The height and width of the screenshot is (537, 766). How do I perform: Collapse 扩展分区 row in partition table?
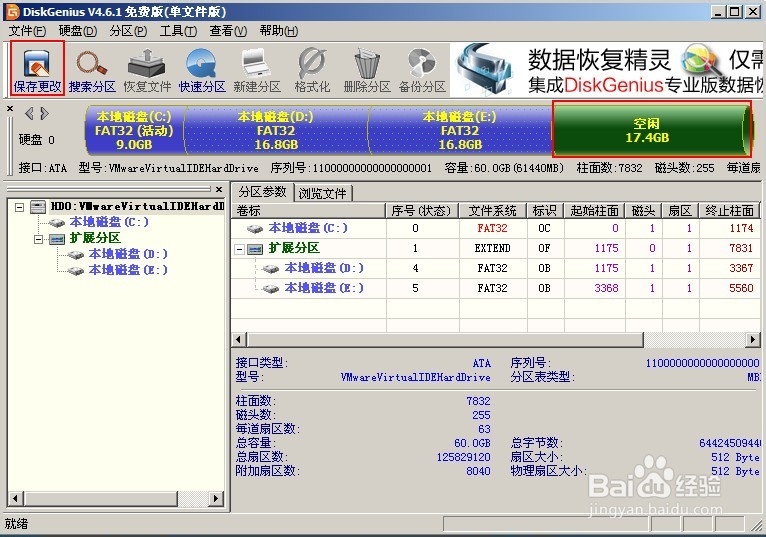point(239,249)
